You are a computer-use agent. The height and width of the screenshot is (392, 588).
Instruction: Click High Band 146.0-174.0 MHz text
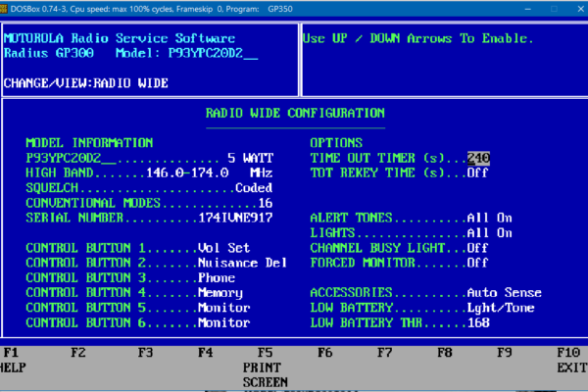[x=209, y=172]
